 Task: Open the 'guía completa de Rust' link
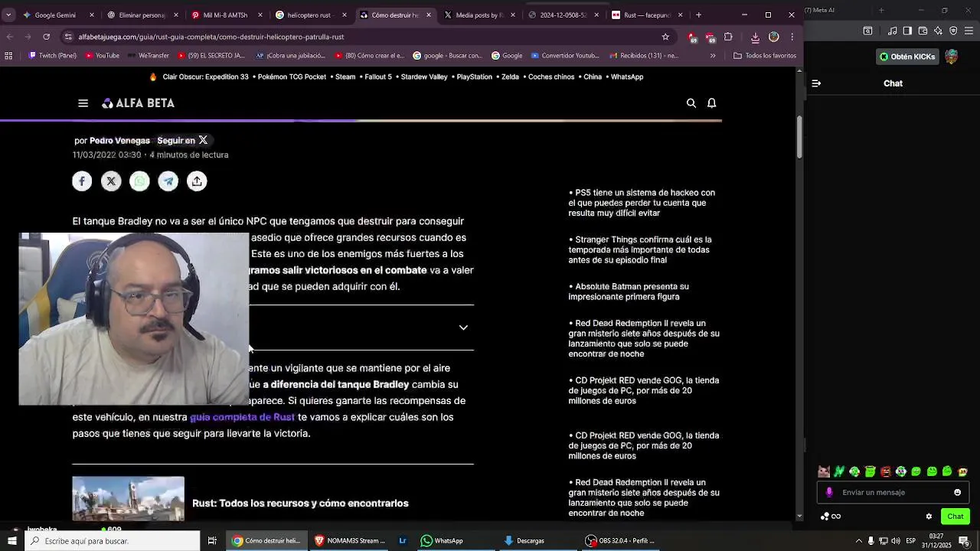242,417
